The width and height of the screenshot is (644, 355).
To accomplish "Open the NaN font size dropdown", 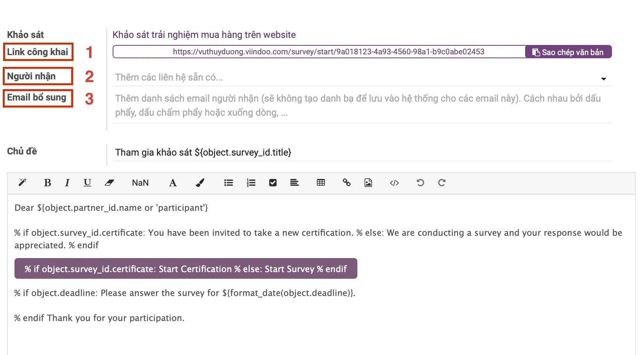I will 140,183.
